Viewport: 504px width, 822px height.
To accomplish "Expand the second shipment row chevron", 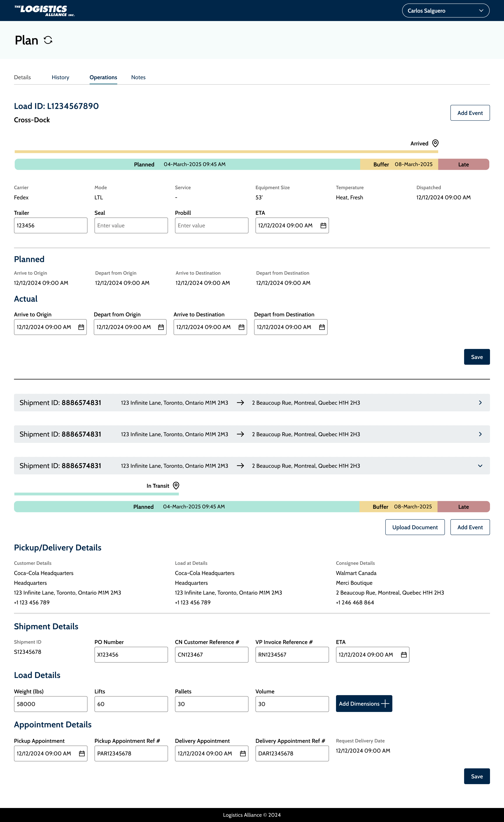I will [480, 434].
